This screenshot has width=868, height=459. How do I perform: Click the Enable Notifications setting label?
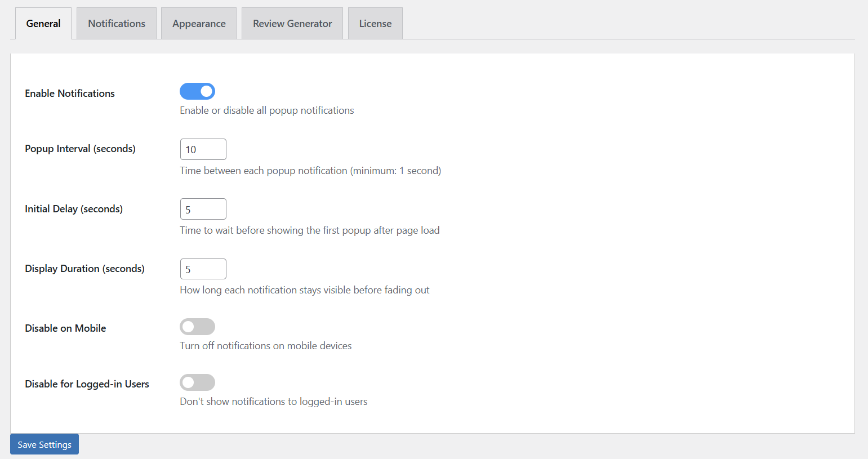(x=69, y=93)
